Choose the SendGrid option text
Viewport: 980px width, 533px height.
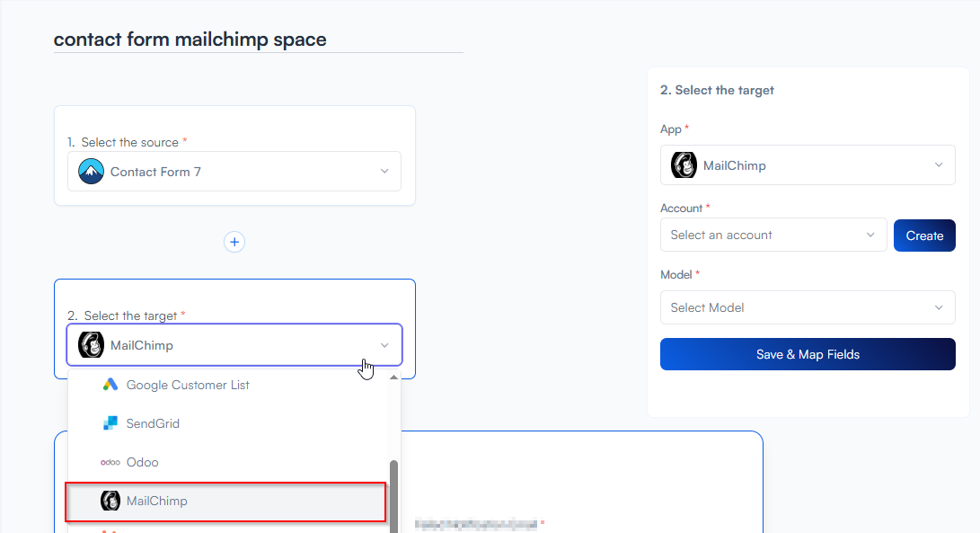pos(153,423)
